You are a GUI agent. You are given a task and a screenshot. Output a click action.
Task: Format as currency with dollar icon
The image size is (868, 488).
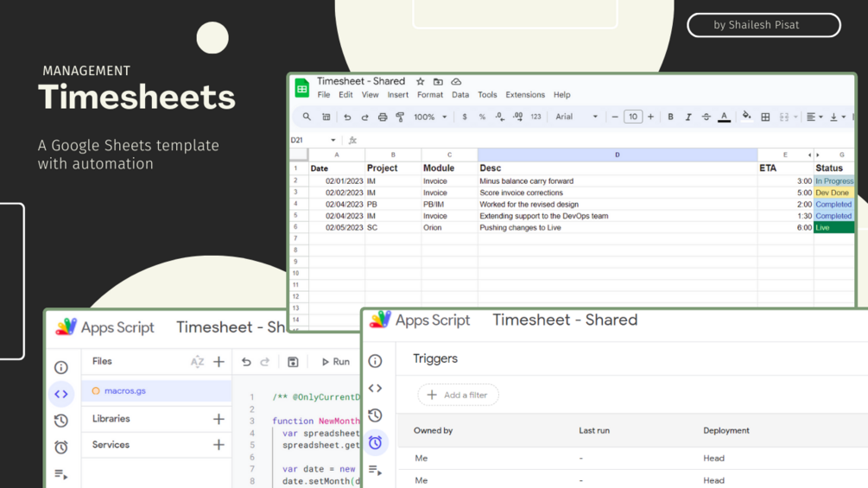point(465,117)
